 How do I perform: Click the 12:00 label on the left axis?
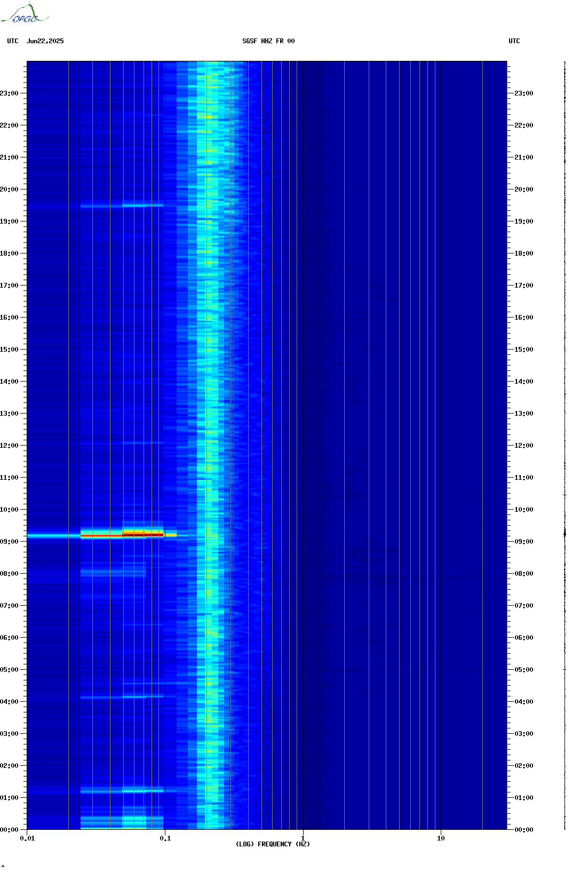(x=9, y=446)
